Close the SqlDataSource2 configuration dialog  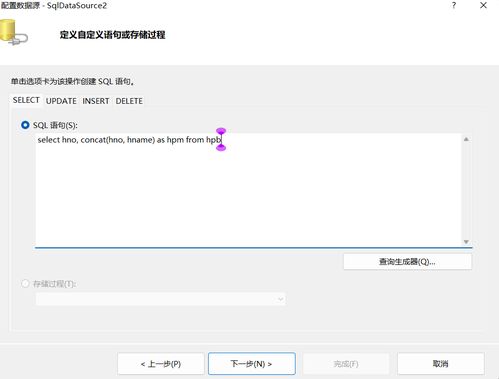coord(483,5)
